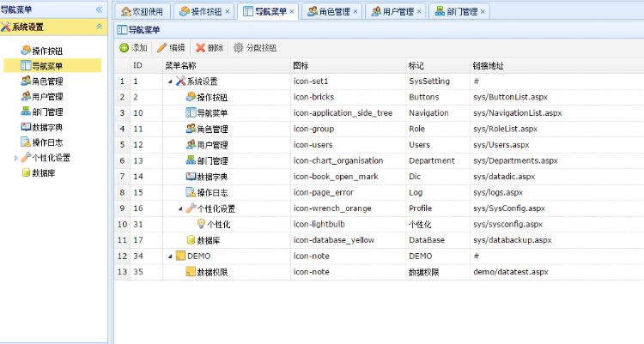Collapse the 导航菜单 left panel with double arrow
644x344 pixels.
(99, 9)
